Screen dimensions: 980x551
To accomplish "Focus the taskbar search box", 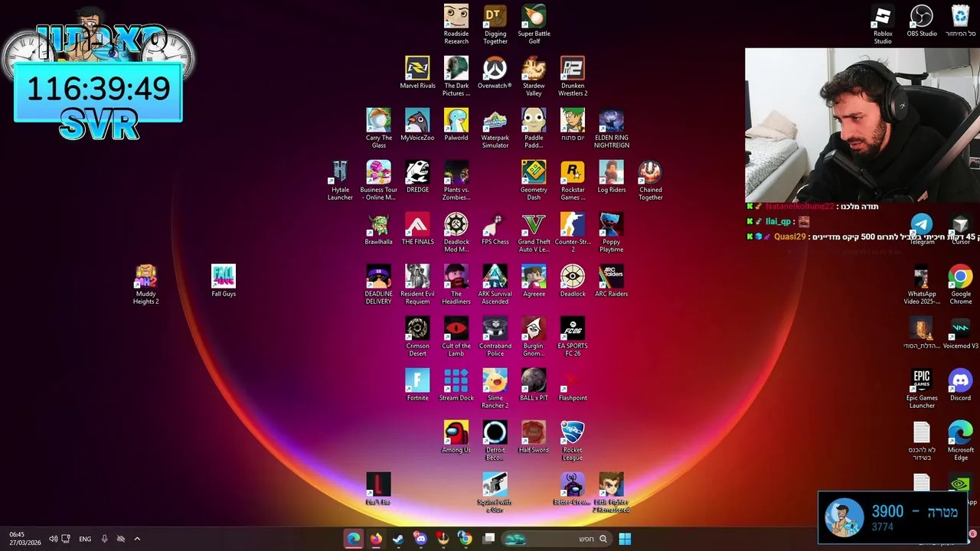I will (557, 539).
